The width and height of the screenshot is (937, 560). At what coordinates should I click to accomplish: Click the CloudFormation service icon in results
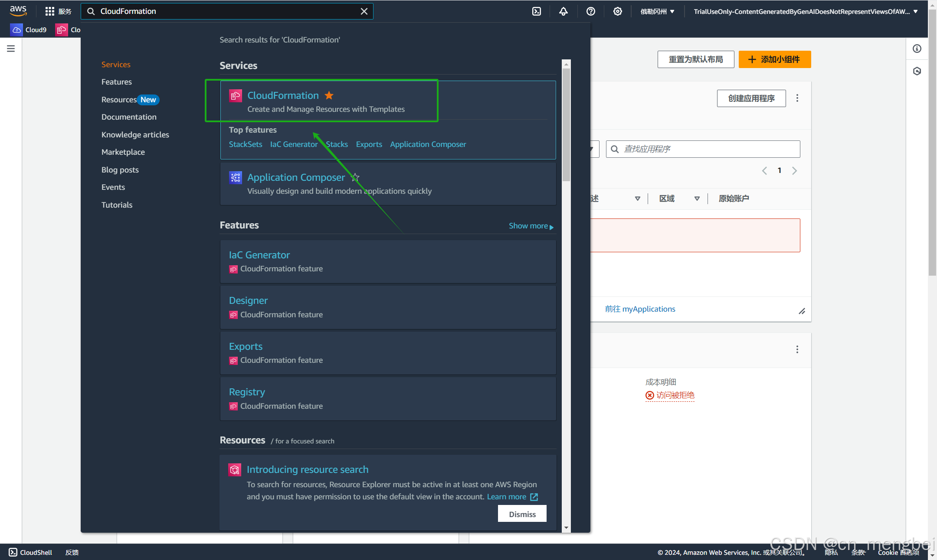(x=236, y=96)
